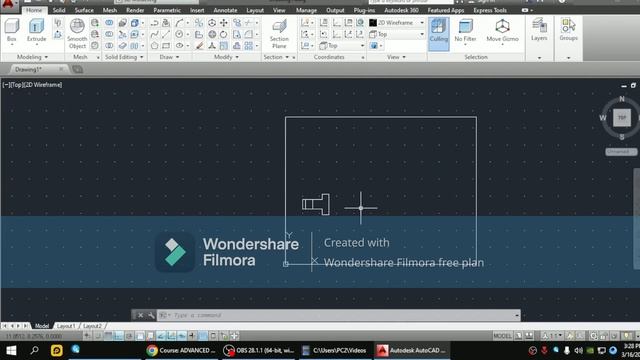The height and width of the screenshot is (360, 640).
Task: Click the Smooth Object mesh tool
Action: (77, 33)
